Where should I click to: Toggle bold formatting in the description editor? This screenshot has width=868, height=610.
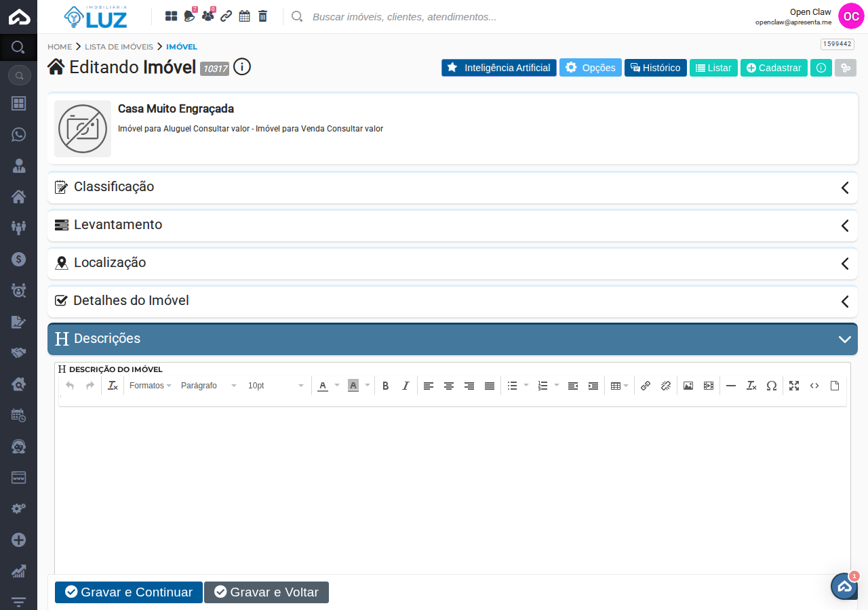point(385,385)
